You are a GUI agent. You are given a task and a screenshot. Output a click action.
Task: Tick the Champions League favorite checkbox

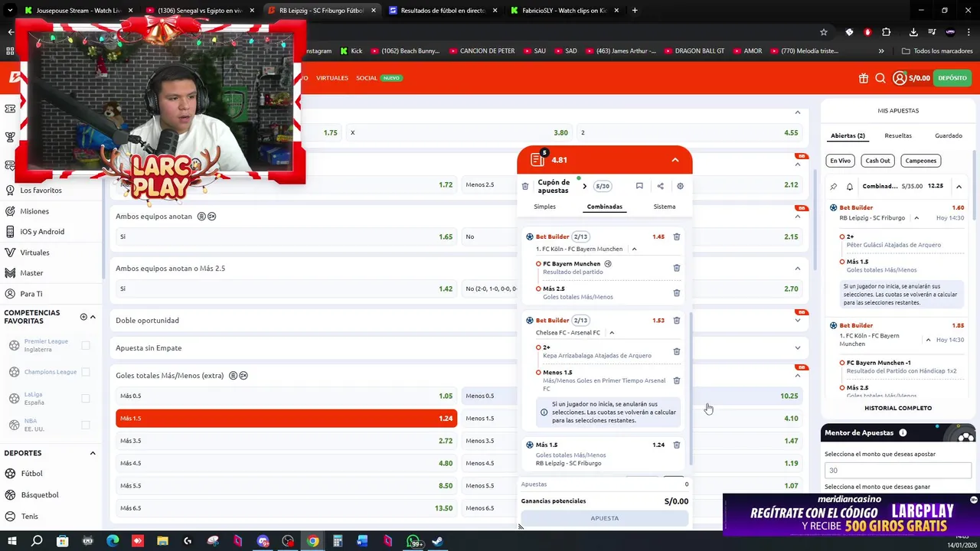(86, 372)
